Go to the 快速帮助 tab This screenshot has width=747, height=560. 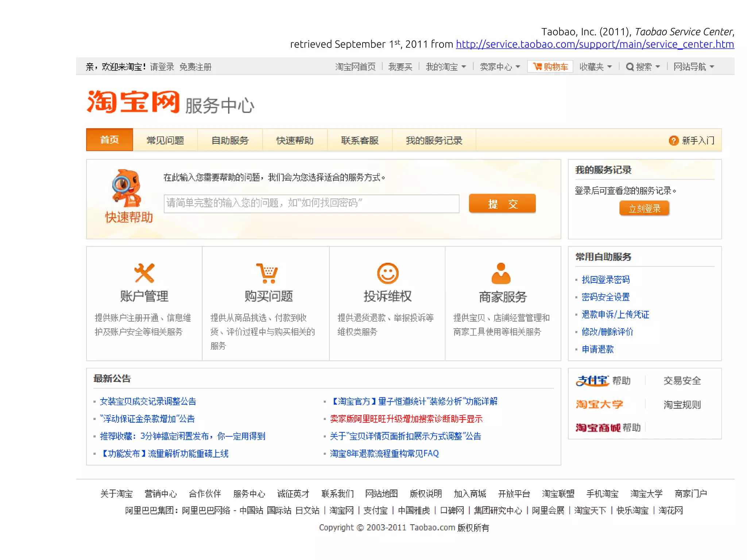coord(295,140)
